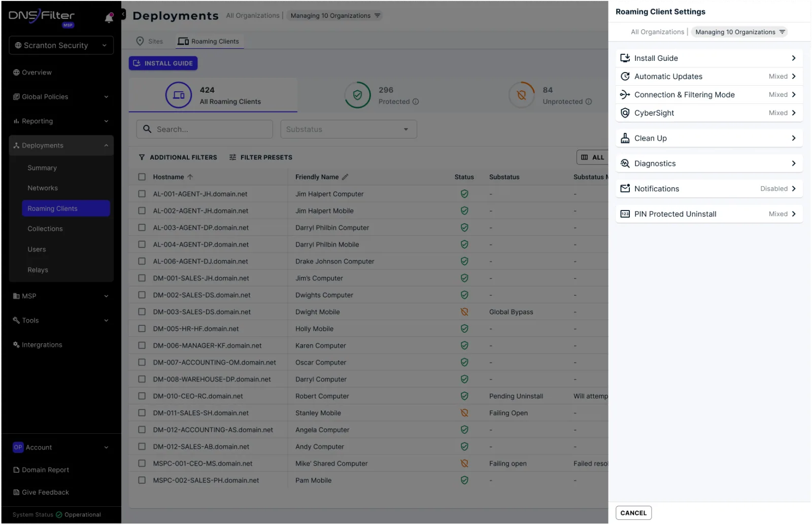
Task: Open the Substatus dropdown filter
Action: pyautogui.click(x=349, y=129)
